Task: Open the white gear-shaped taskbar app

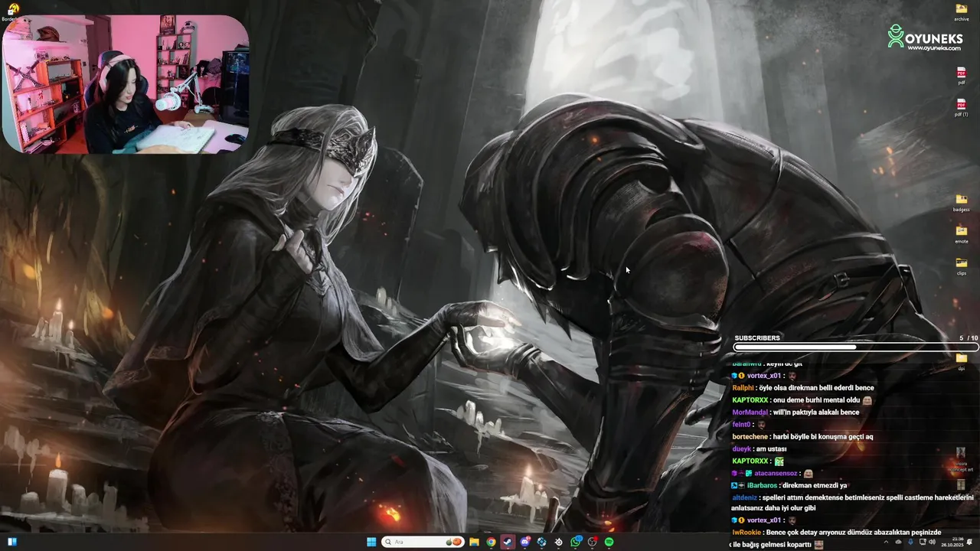Action: click(x=559, y=542)
